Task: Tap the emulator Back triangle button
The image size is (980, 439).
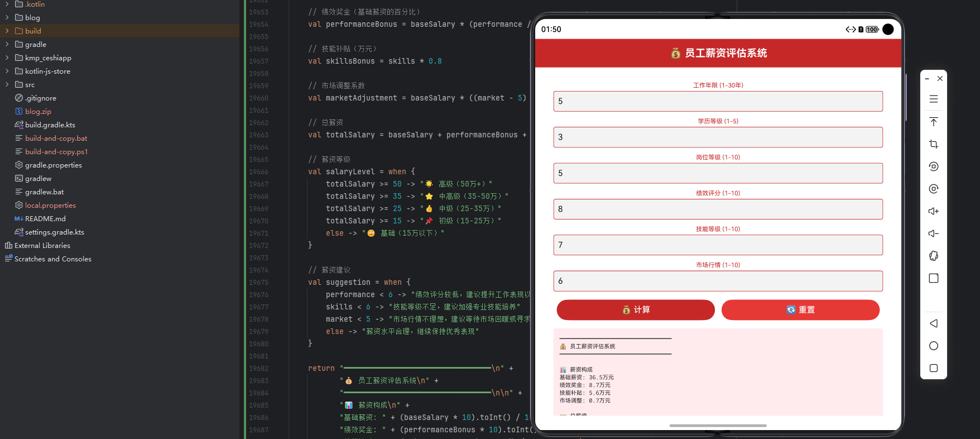Action: (x=934, y=323)
